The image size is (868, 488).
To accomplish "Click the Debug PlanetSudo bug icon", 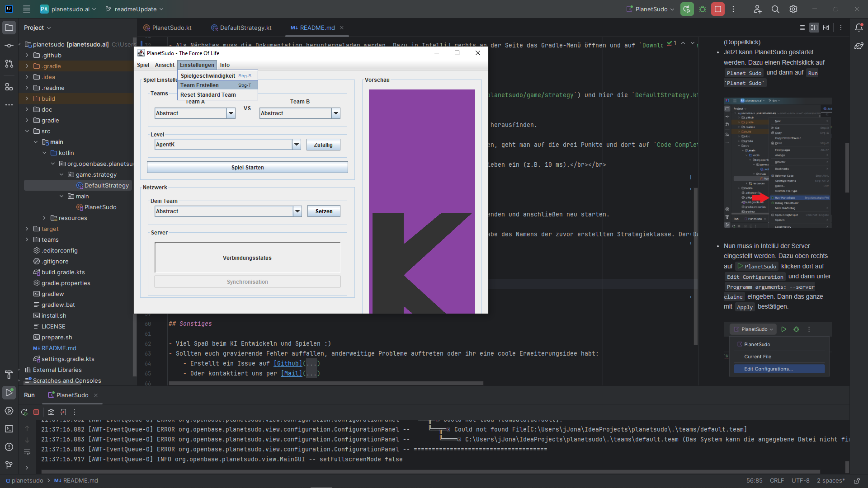I will [703, 9].
